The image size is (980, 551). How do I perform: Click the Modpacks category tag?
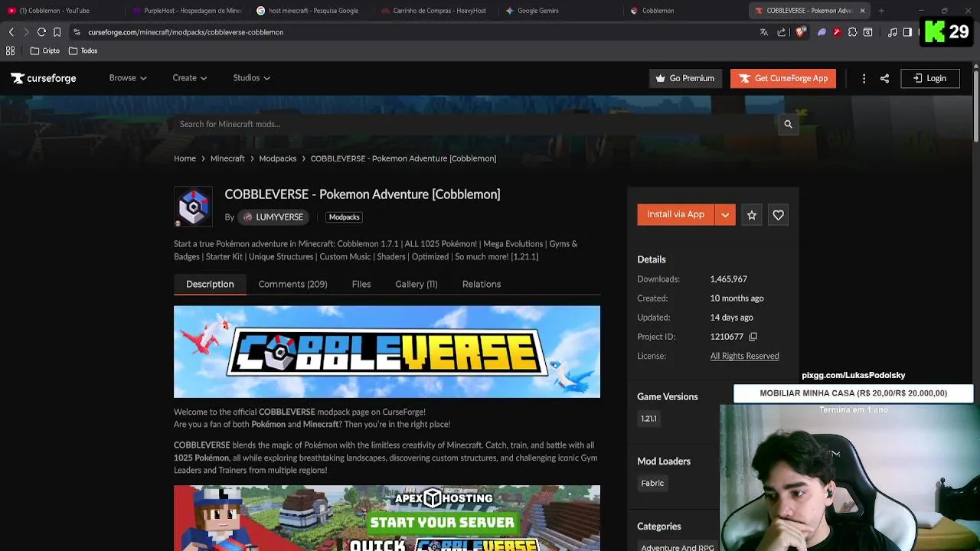point(344,217)
